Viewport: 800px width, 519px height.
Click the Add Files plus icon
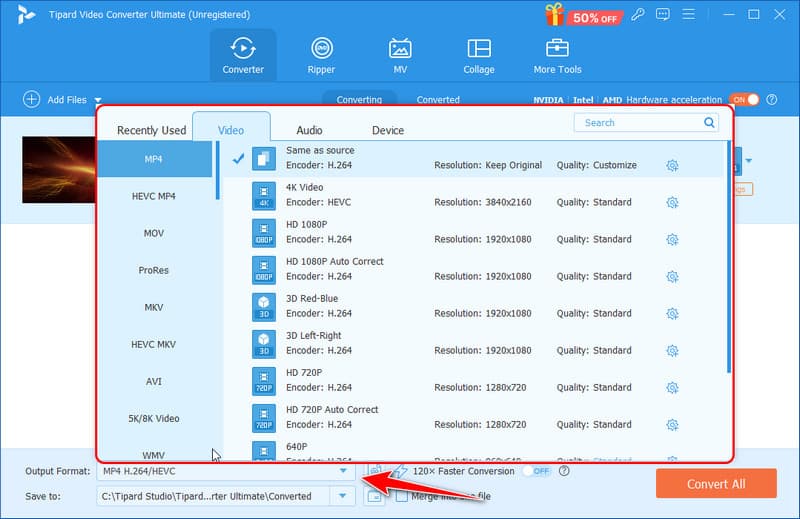(32, 100)
